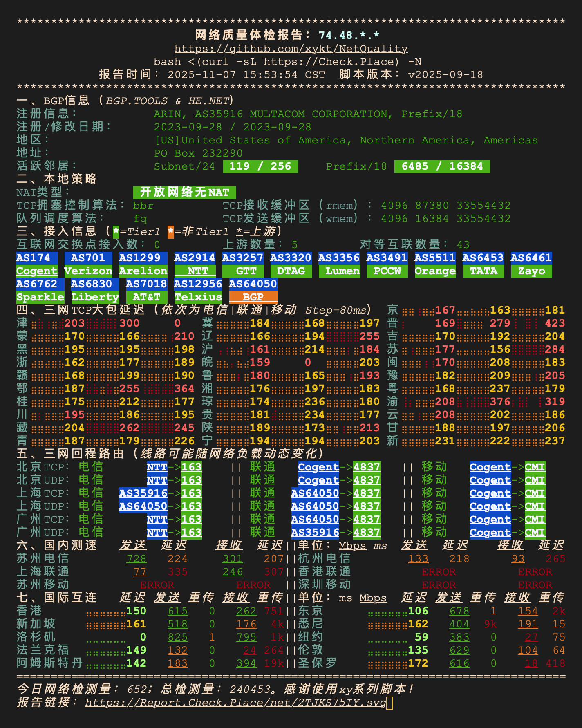Click 苏州电信 send speed 728

(137, 559)
